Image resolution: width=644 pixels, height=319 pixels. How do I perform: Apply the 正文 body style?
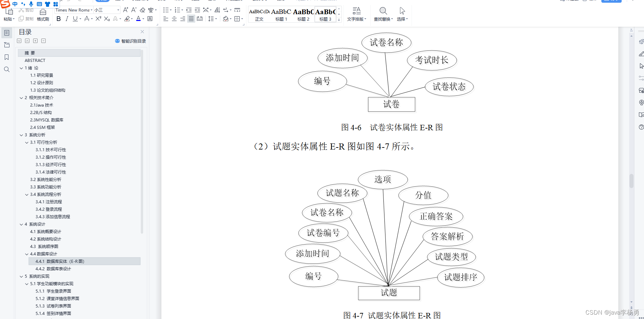click(259, 15)
